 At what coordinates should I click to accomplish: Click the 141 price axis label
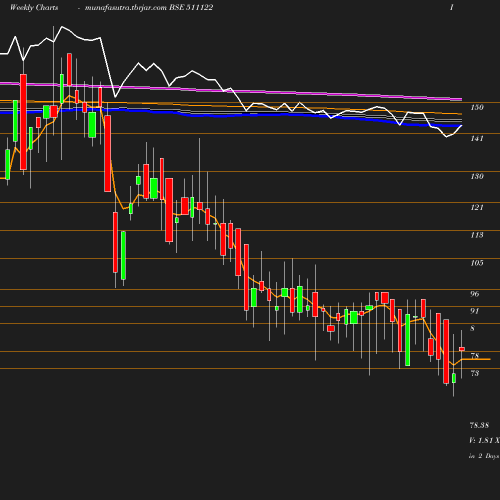pos(477,138)
